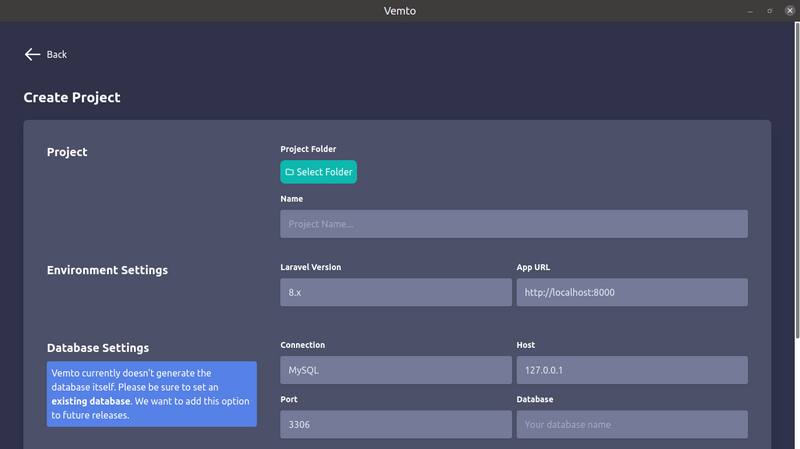Click the Database label
The height and width of the screenshot is (449, 800).
pos(535,400)
